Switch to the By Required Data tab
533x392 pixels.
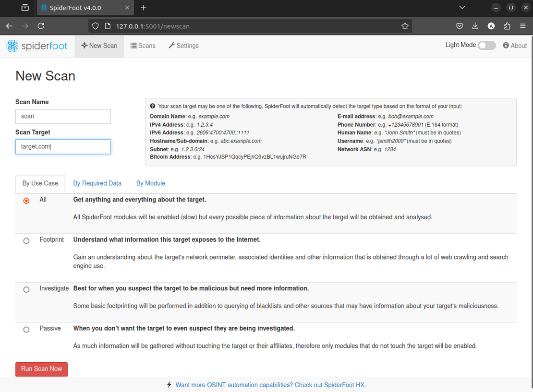point(97,183)
